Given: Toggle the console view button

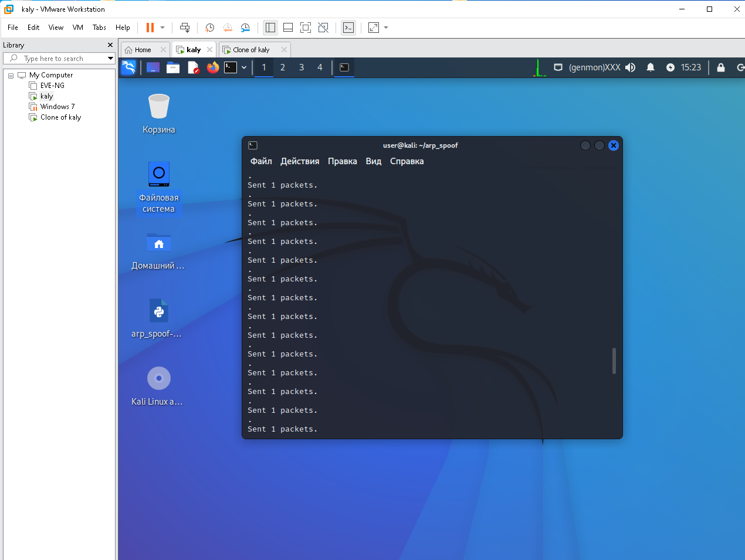Looking at the screenshot, I should [x=348, y=28].
